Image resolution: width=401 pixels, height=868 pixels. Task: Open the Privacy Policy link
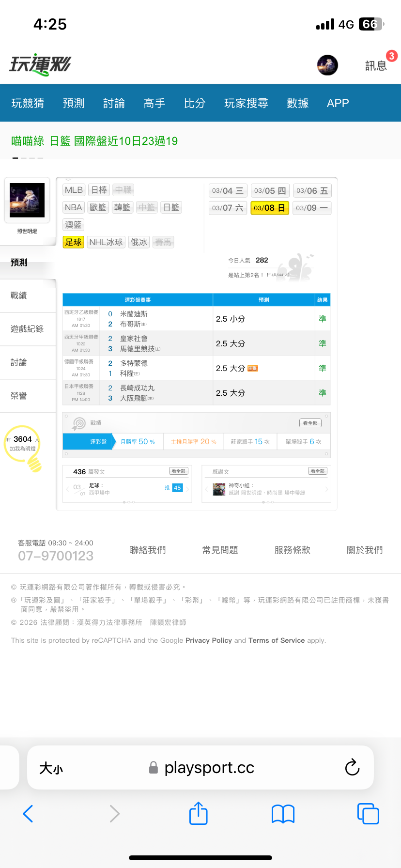click(x=209, y=640)
